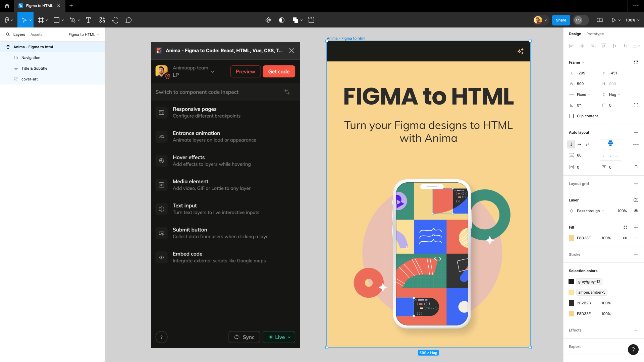Screen dimensions: 644x362
Task: Click the Create component icon
Action: click(268, 20)
